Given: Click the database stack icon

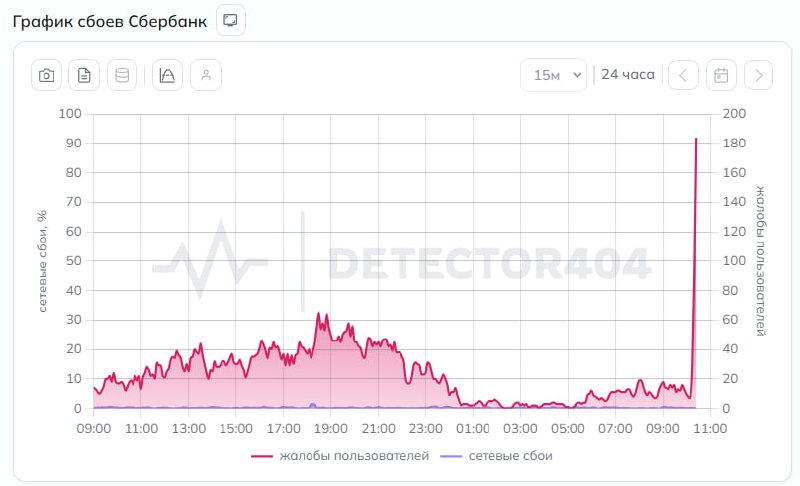Looking at the screenshot, I should (122, 75).
